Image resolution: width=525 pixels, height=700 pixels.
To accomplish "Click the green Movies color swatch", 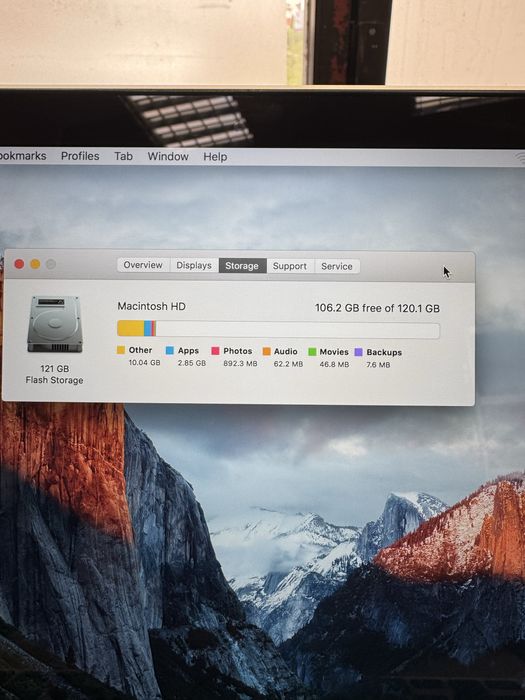I will tap(312, 352).
